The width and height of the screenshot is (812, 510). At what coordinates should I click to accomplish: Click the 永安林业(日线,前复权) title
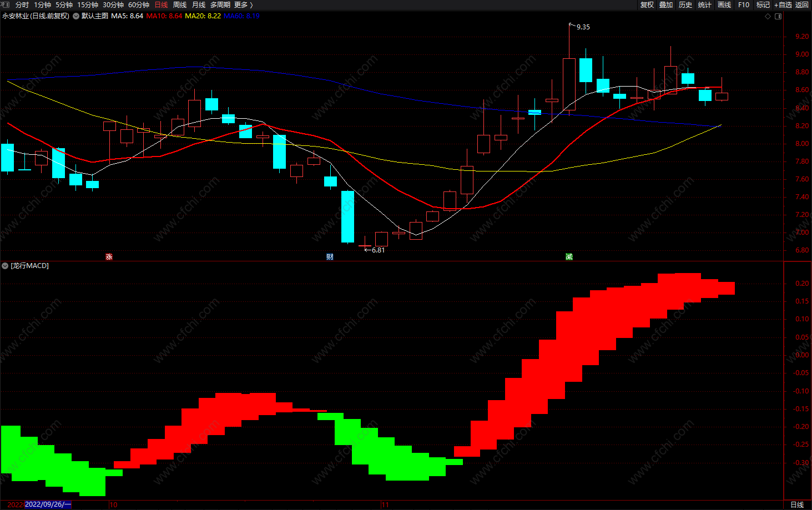(36, 16)
